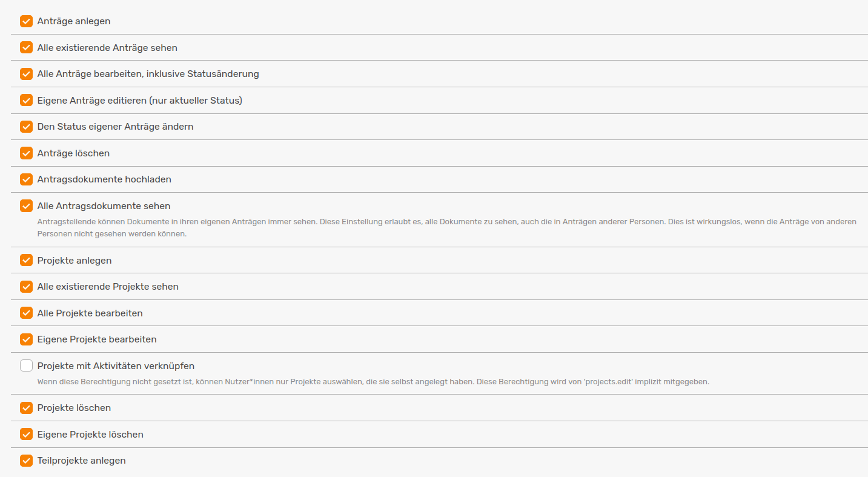Uncheck 'Eigene Anträge editieren (nur aktueller Status)'

tap(26, 100)
